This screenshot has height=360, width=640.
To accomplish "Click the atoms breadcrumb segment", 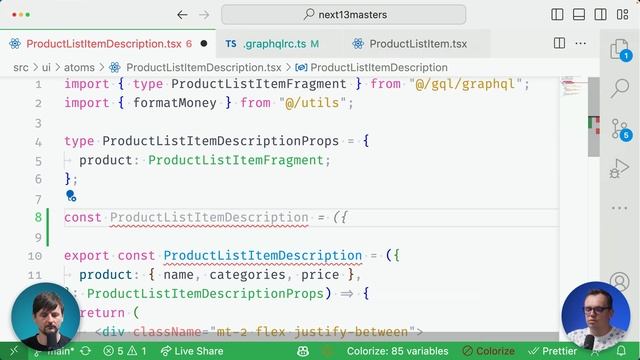I will [79, 67].
